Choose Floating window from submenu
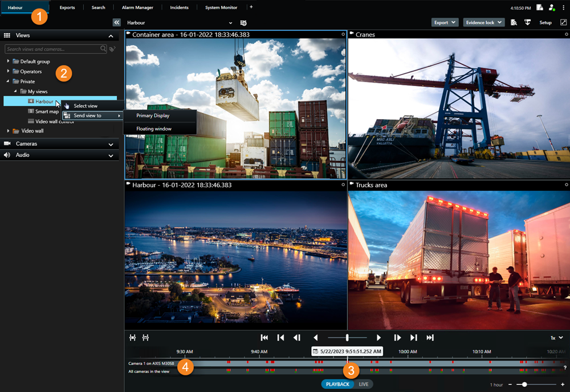570x392 pixels. click(154, 129)
